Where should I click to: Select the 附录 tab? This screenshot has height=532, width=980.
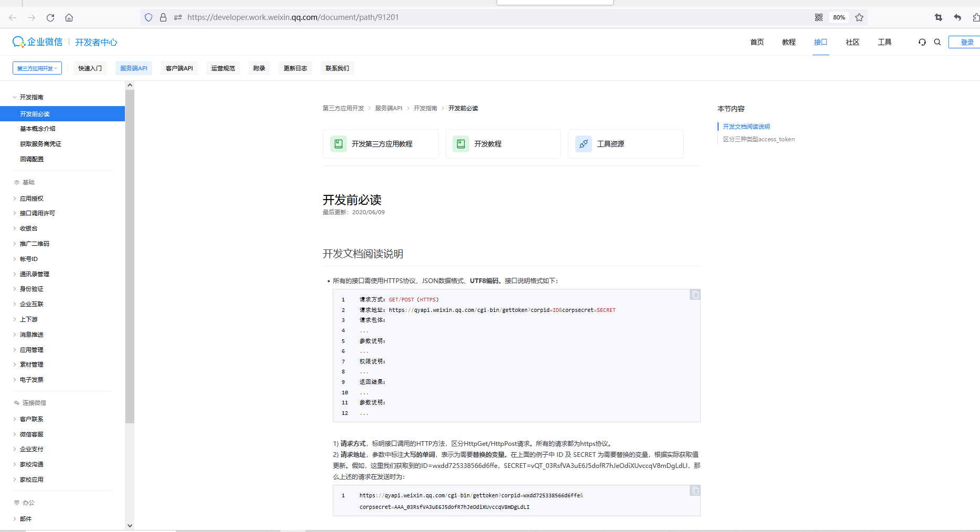tap(259, 68)
